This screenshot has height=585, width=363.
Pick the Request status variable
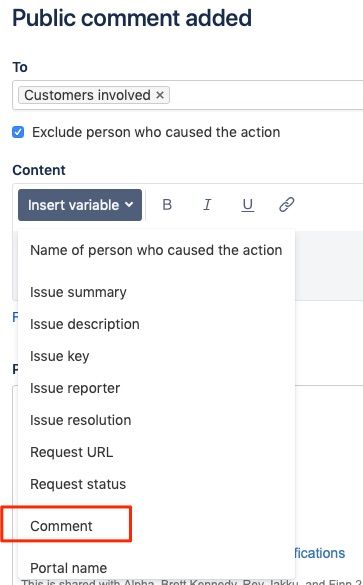coord(156,484)
